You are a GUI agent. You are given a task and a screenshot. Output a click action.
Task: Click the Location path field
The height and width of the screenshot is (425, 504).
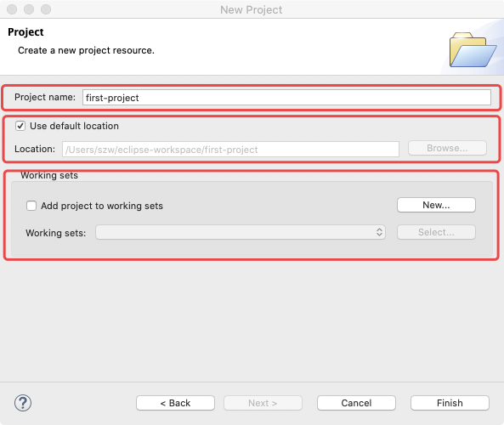(x=231, y=150)
